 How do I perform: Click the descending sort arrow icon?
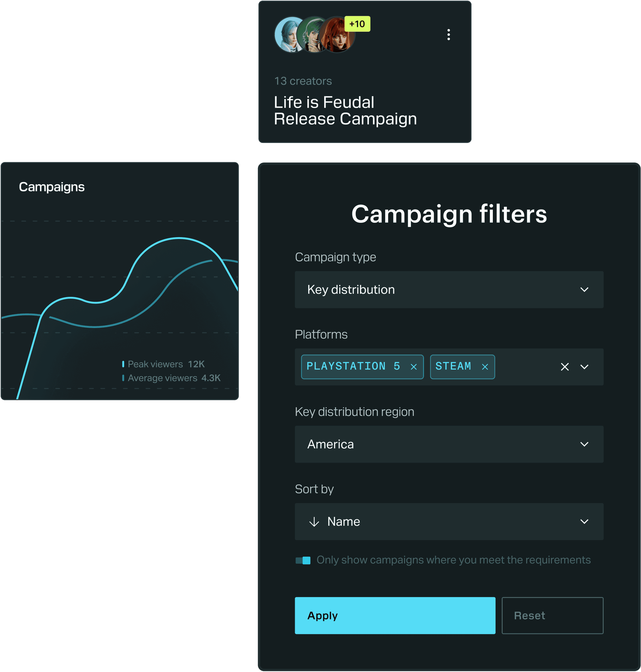[314, 522]
